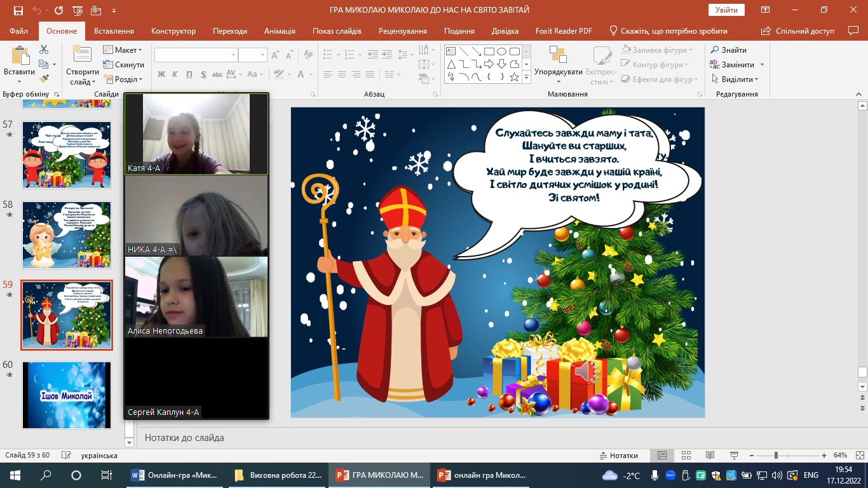This screenshot has height=488, width=868.
Task: Open the Розділ section dropdown
Action: (123, 79)
